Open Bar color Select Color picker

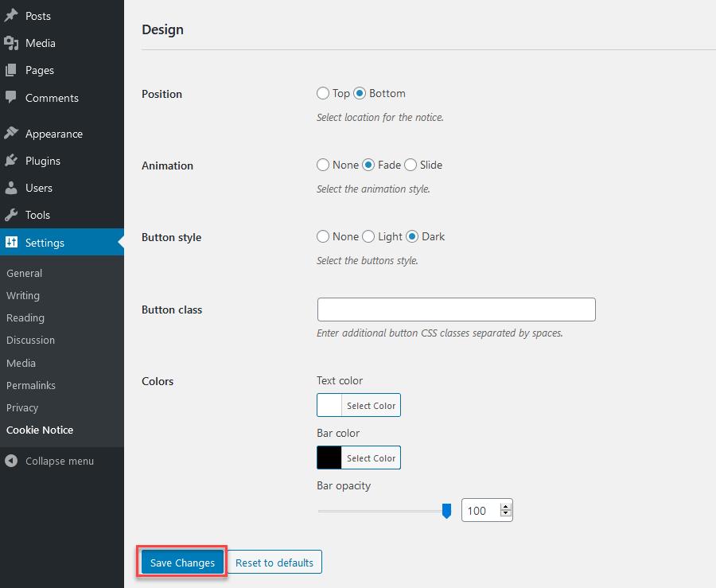pos(371,458)
